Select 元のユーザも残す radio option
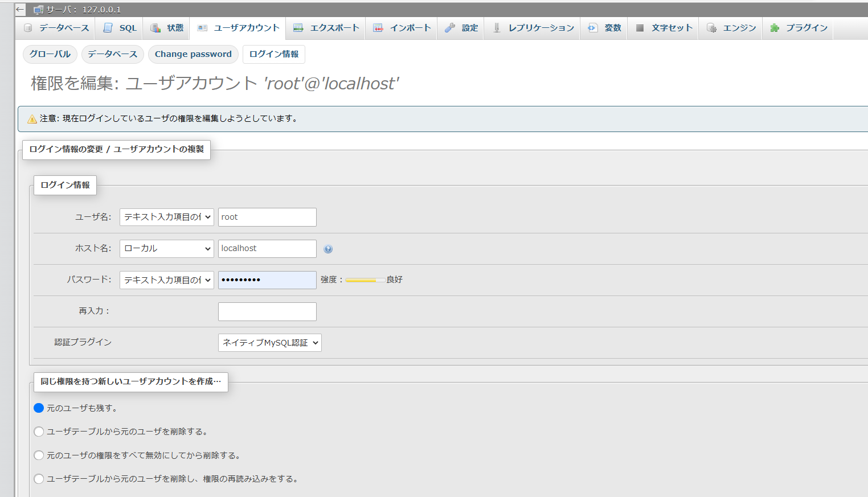 tap(39, 408)
